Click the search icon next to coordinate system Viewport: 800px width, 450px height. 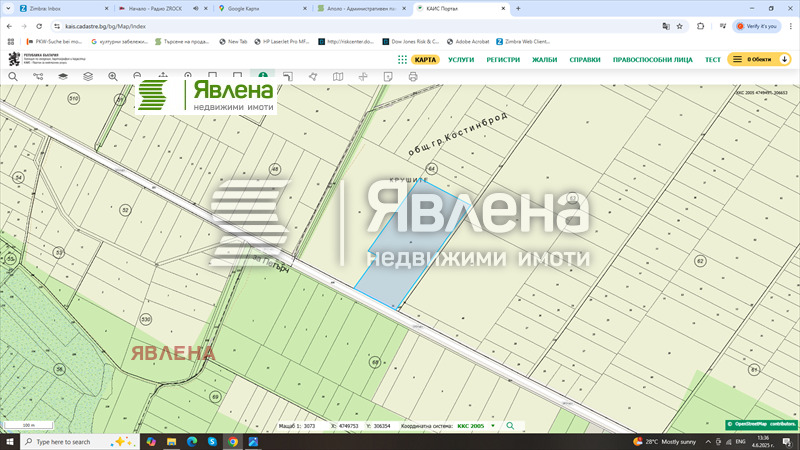[x=510, y=426]
